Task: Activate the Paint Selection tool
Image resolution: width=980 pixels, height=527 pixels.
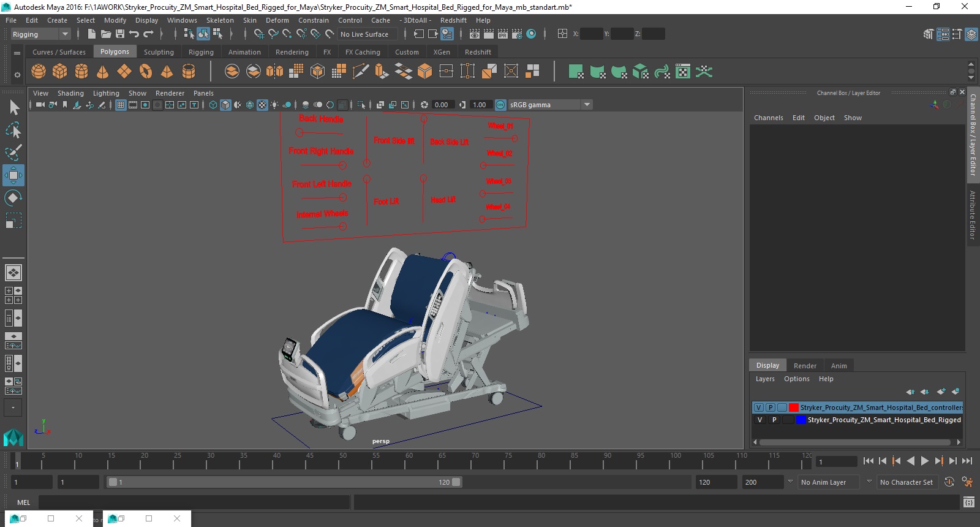Action: tap(13, 153)
